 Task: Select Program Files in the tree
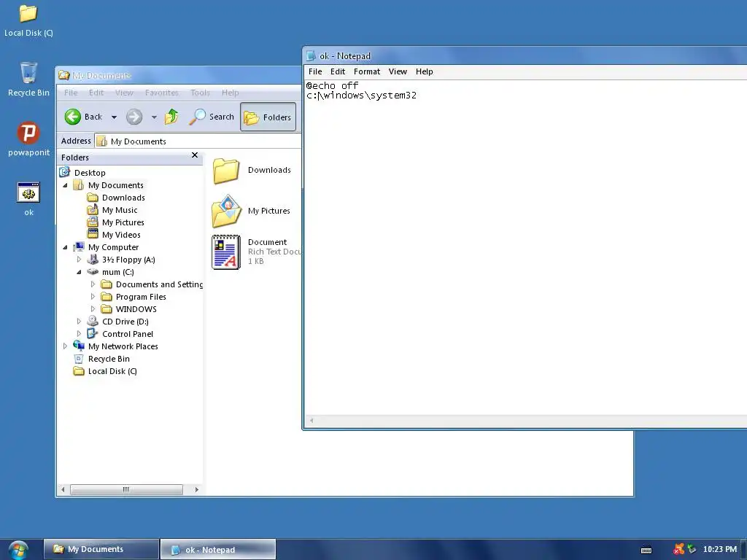pos(141,297)
